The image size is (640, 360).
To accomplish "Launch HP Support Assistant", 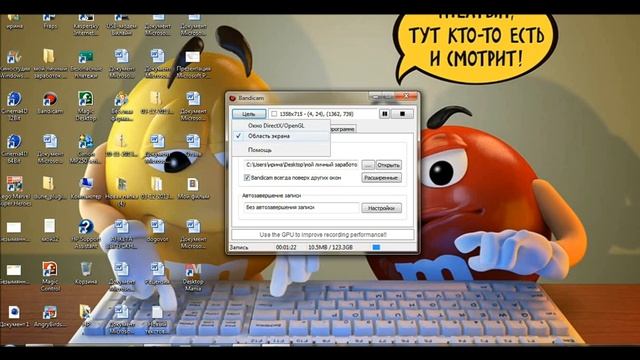I will 86,234.
